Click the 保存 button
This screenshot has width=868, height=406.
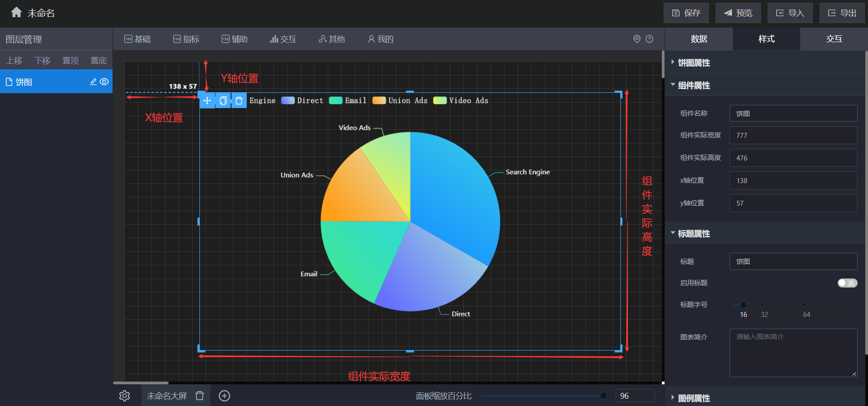[686, 13]
